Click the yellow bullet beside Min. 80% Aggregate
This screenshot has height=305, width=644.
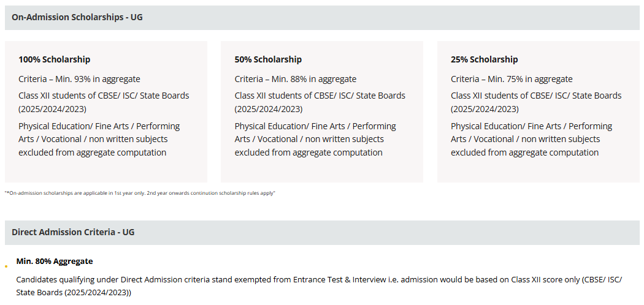(x=6, y=266)
